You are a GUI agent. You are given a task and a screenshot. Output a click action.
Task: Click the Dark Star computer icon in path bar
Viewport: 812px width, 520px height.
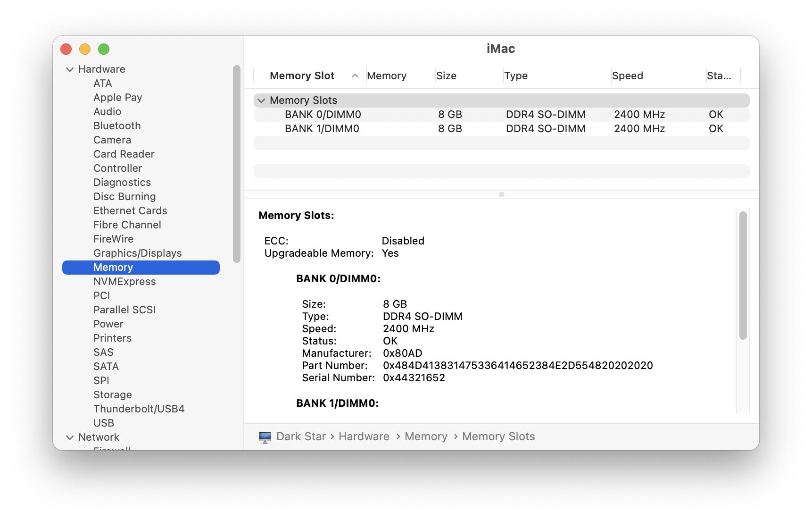tap(265, 437)
